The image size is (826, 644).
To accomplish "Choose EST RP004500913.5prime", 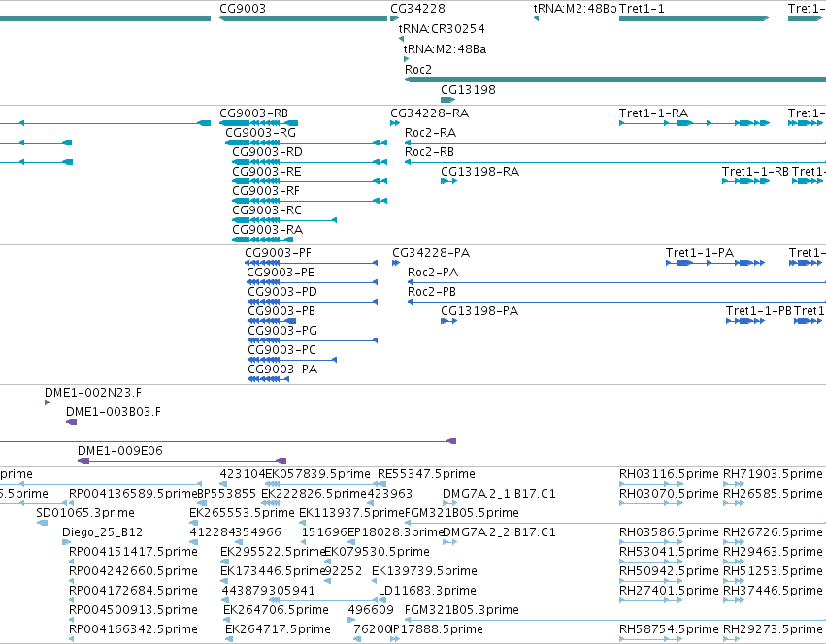I will coord(133,610).
